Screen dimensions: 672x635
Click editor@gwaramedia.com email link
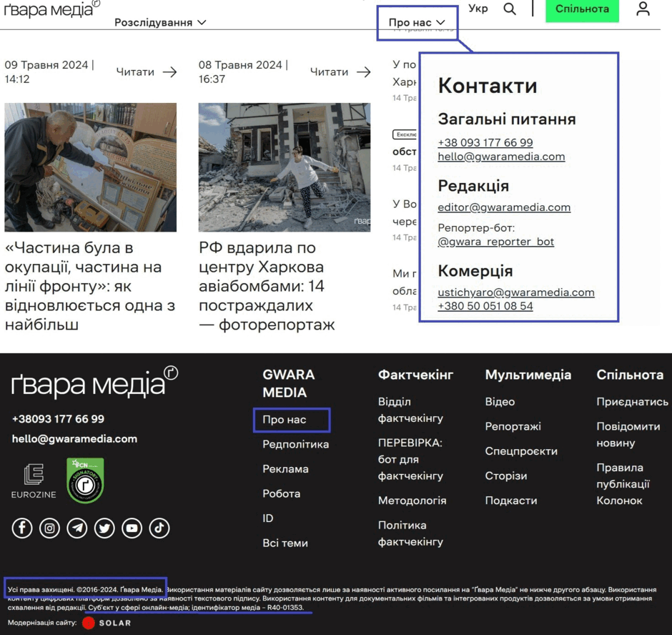[x=504, y=207]
